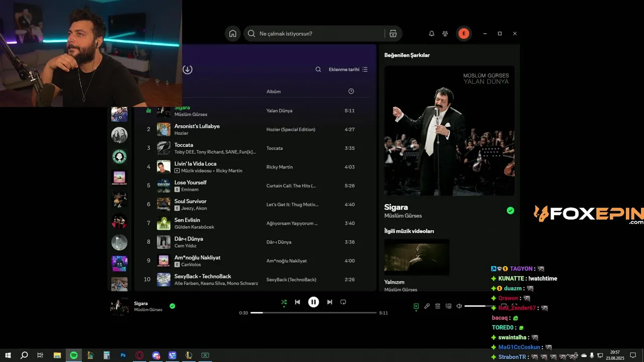The image size is (644, 362).
Task: Open Task View on taskbar
Action: point(40,355)
